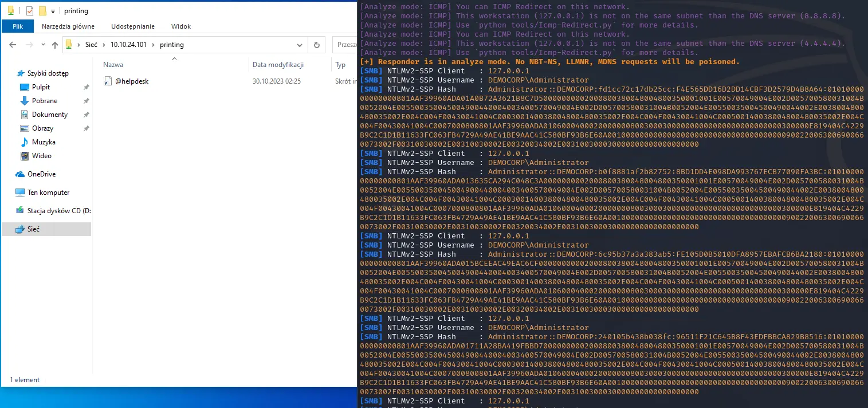The image size is (868, 408).
Task: Open address bar history dropdown
Action: (x=300, y=45)
